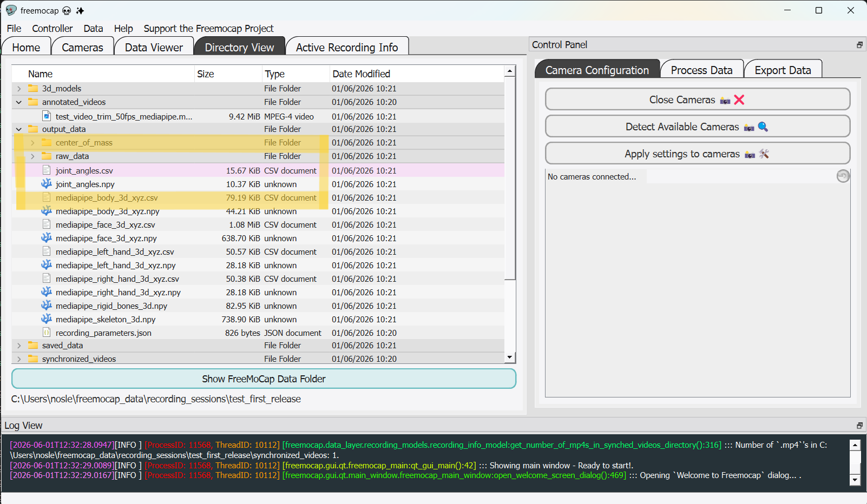Select the Camera Configuration tab

click(x=597, y=70)
